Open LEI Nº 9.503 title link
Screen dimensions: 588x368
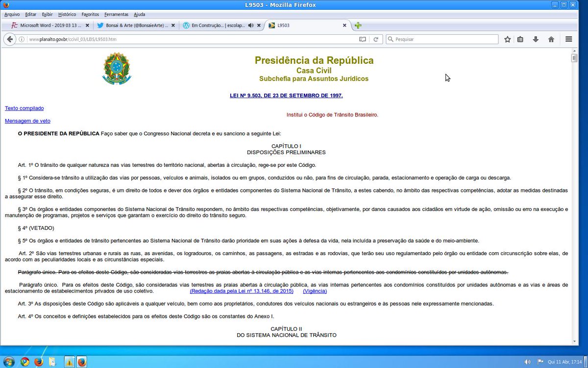(x=286, y=96)
